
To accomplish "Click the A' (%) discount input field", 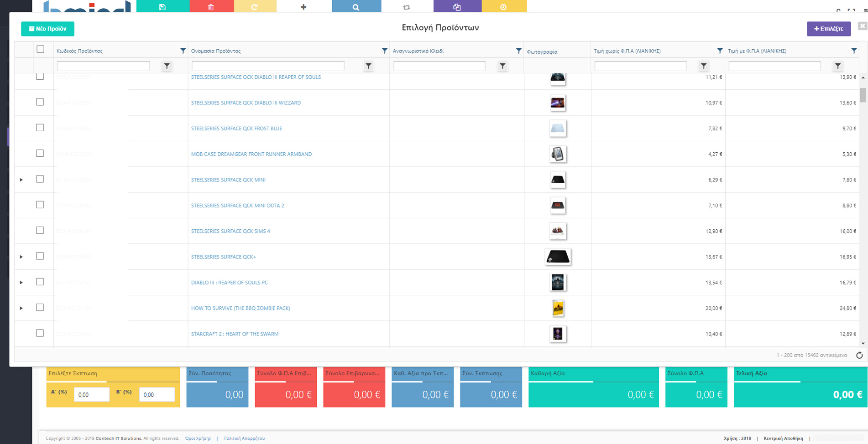I will point(92,395).
